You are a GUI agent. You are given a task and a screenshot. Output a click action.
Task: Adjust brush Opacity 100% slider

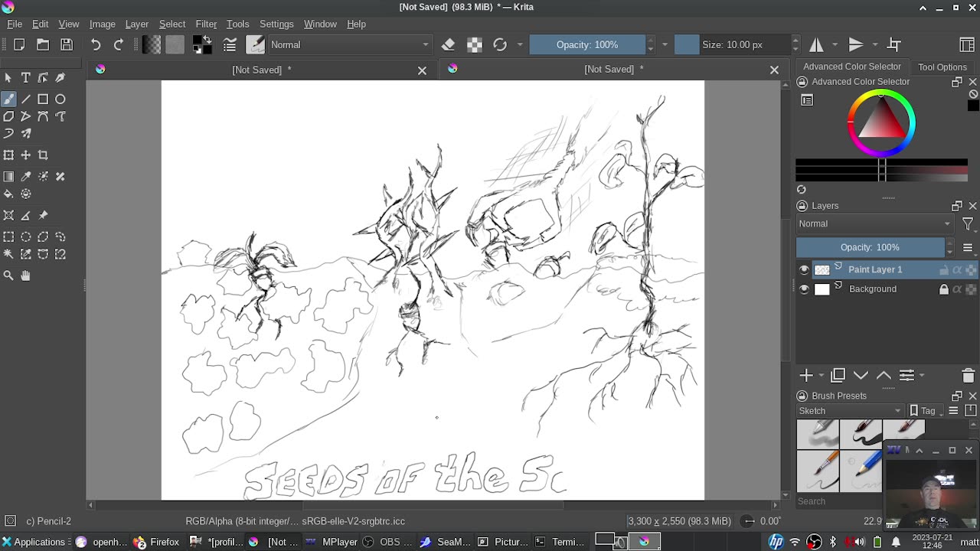tap(587, 44)
